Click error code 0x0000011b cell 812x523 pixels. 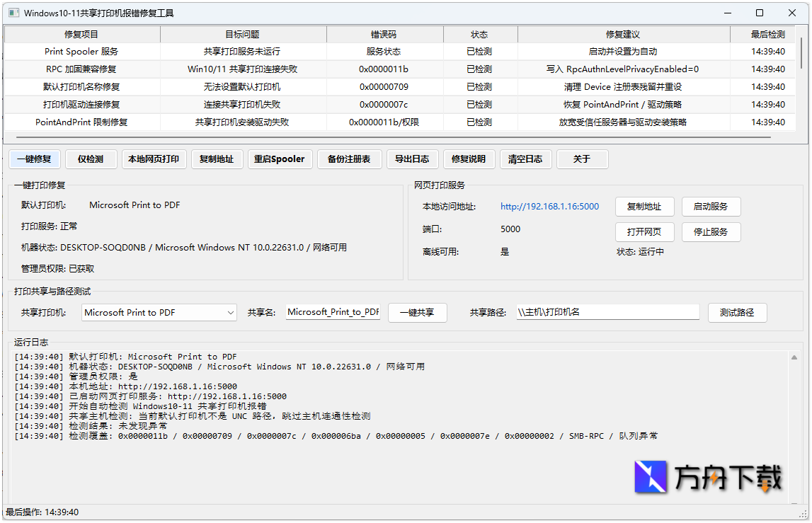[384, 69]
